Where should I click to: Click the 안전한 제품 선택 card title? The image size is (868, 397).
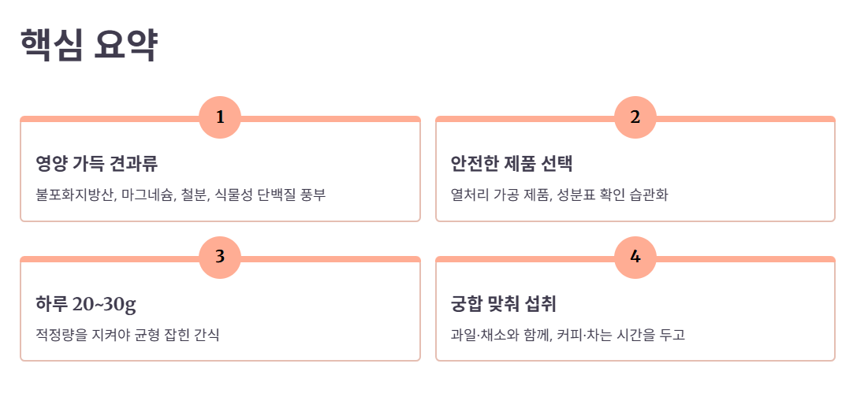512,164
